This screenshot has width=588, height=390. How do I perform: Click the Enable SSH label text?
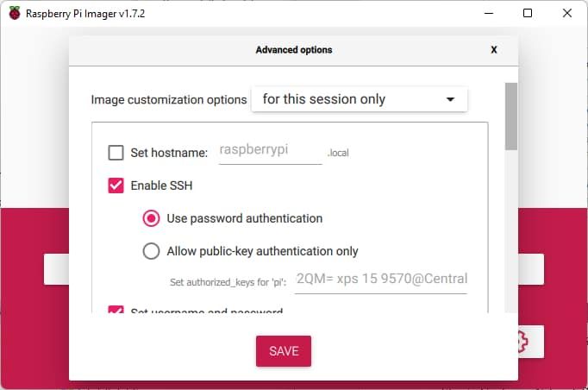[161, 186]
